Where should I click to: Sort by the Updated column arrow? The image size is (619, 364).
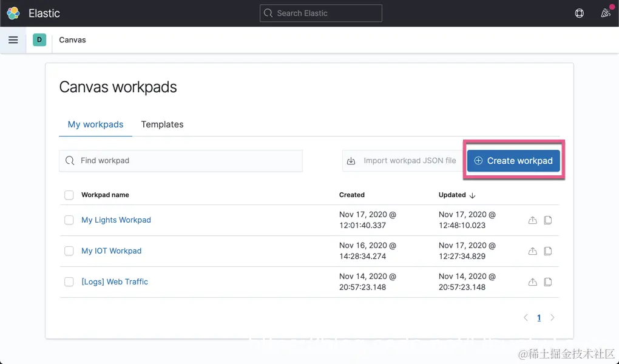coord(472,195)
